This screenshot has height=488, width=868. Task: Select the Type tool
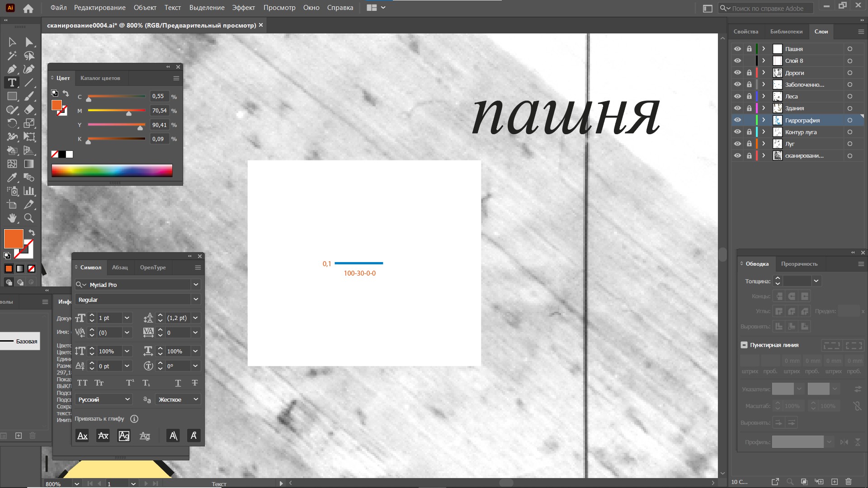pos(12,83)
